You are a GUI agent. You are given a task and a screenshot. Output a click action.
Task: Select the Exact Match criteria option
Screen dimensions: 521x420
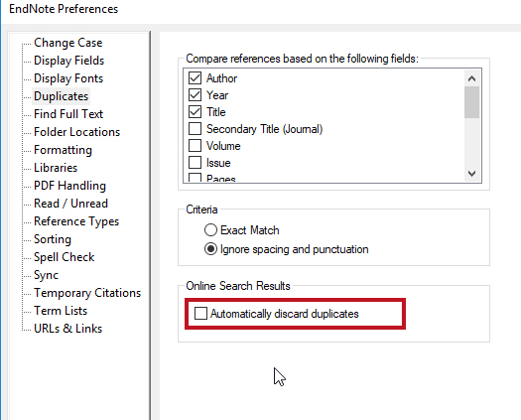(x=210, y=230)
